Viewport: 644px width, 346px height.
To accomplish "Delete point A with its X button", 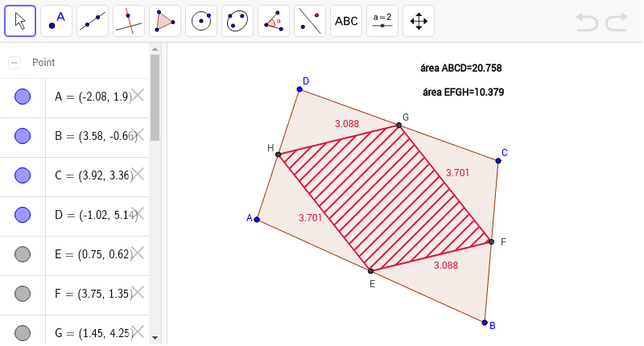I will [138, 95].
